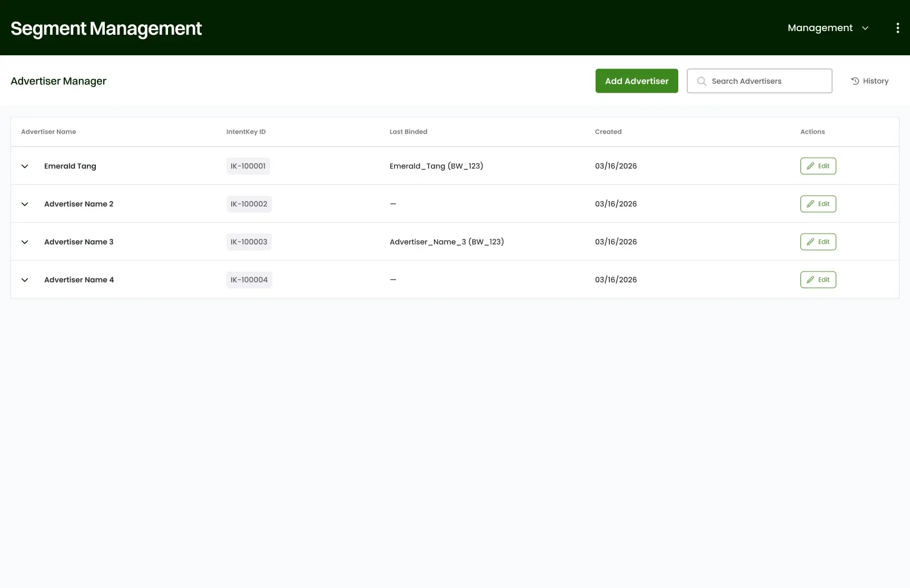Click the IntentKey ID column header
Viewport: 910px width, 588px height.
[246, 132]
